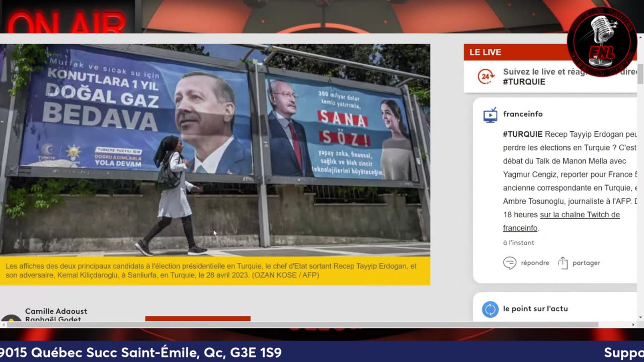Click the ENL microphone logo
The image size is (644, 362).
click(x=602, y=41)
